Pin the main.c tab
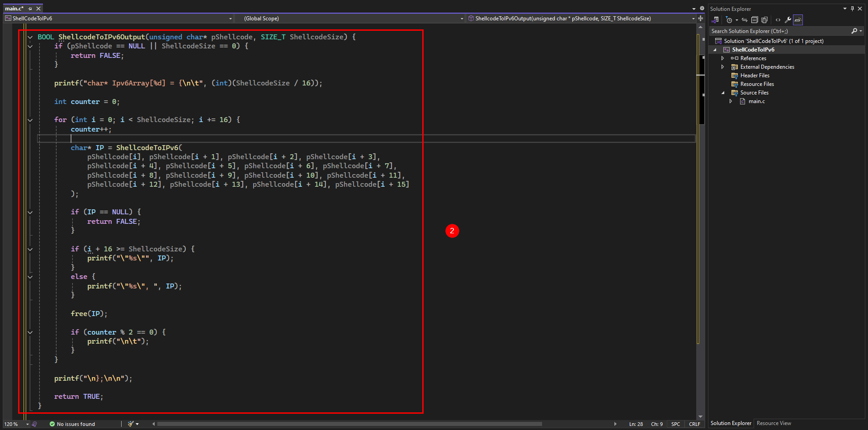The width and height of the screenshot is (868, 430). [30, 9]
